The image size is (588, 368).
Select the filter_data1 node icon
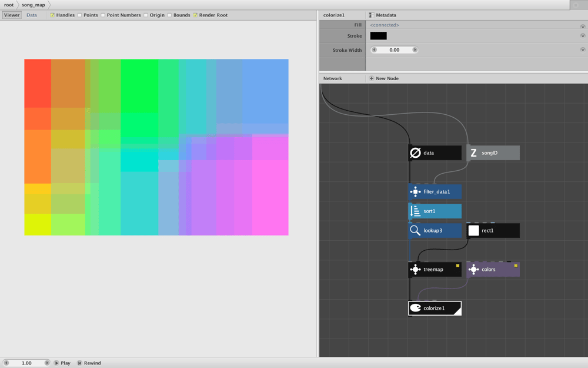(x=415, y=191)
